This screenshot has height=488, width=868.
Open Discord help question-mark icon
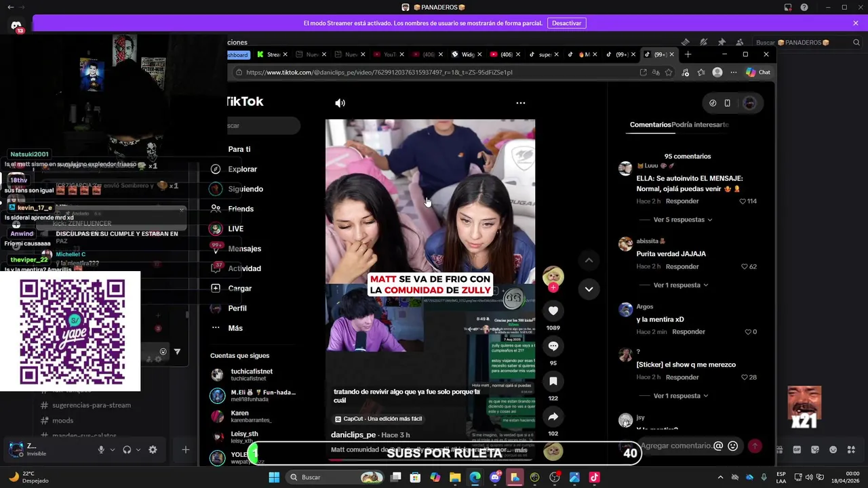coord(804,7)
